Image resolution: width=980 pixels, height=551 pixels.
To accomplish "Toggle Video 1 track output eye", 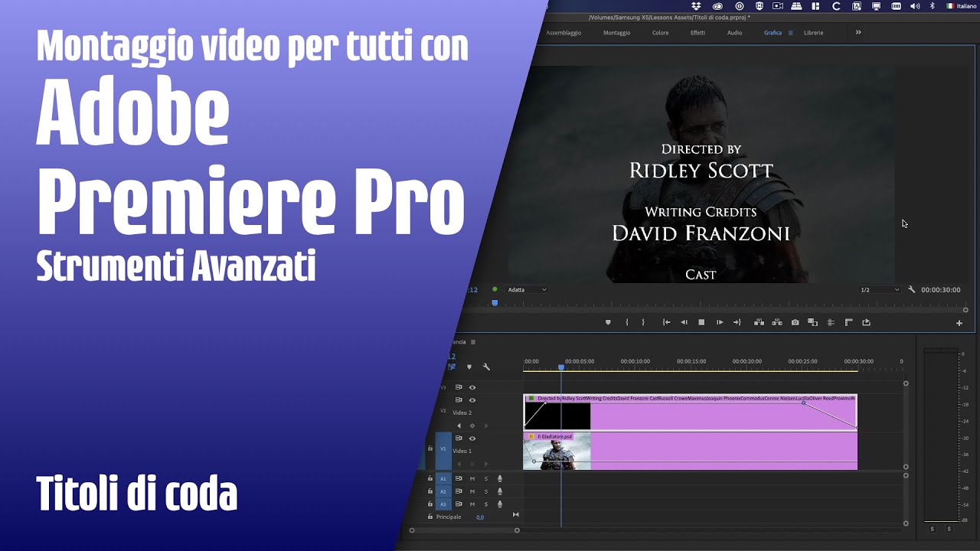I will [472, 439].
